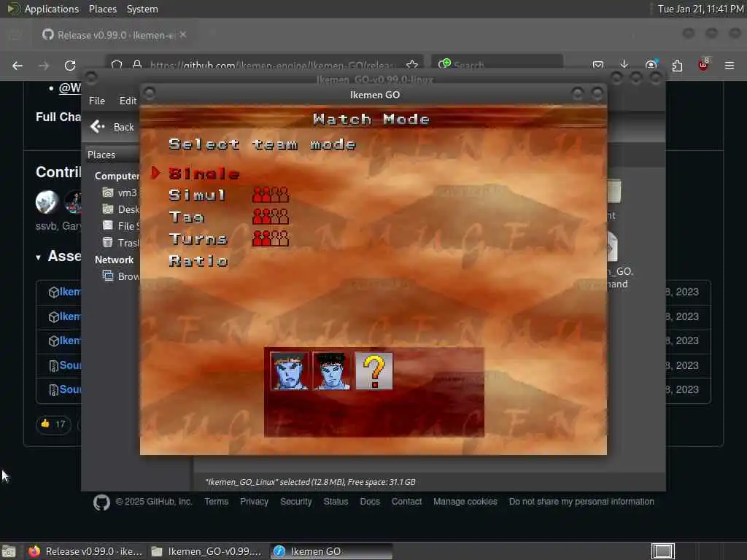Open Firefox hamburger menu

point(729,65)
